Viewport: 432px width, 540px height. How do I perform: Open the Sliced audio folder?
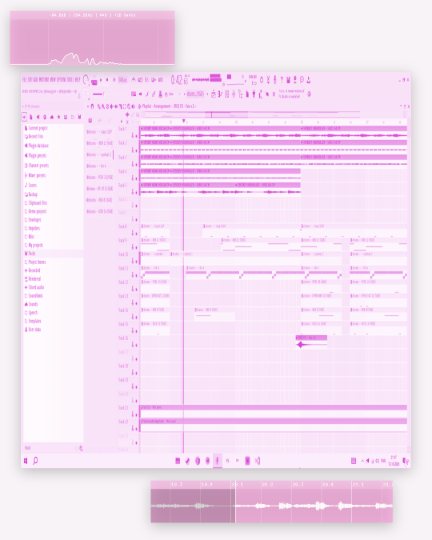coord(34,287)
